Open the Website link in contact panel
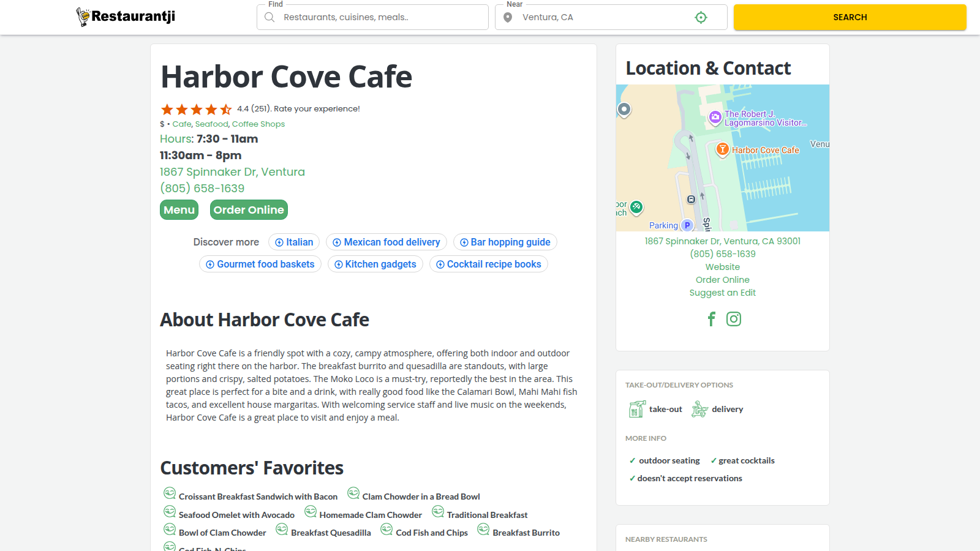This screenshot has height=551, width=980. [x=722, y=267]
